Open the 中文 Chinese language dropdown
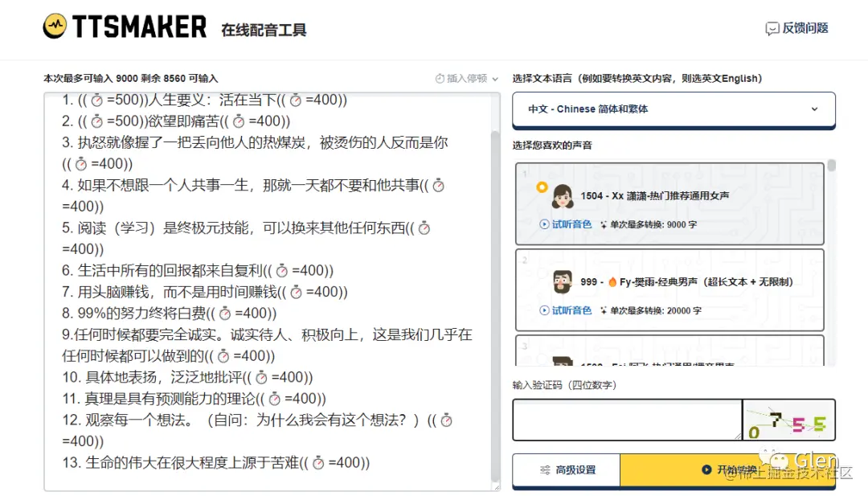The width and height of the screenshot is (868, 496). 673,109
